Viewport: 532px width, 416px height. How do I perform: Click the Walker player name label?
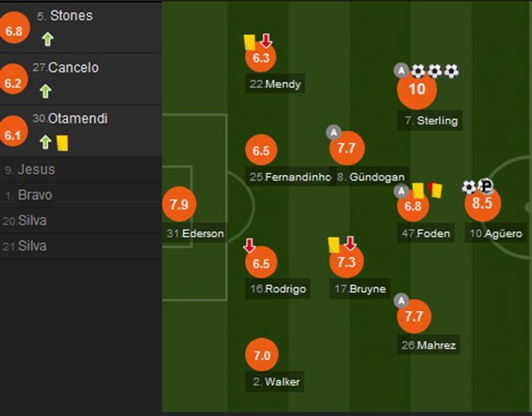(282, 382)
